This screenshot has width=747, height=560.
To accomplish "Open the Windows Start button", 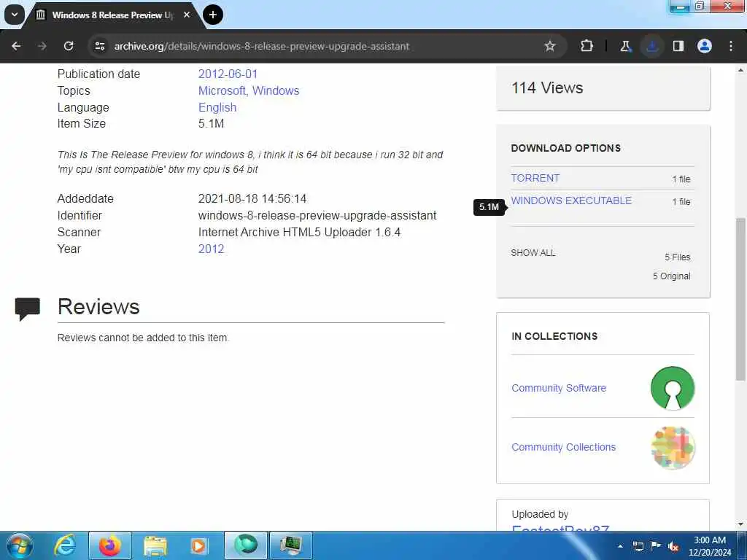I will [20, 545].
